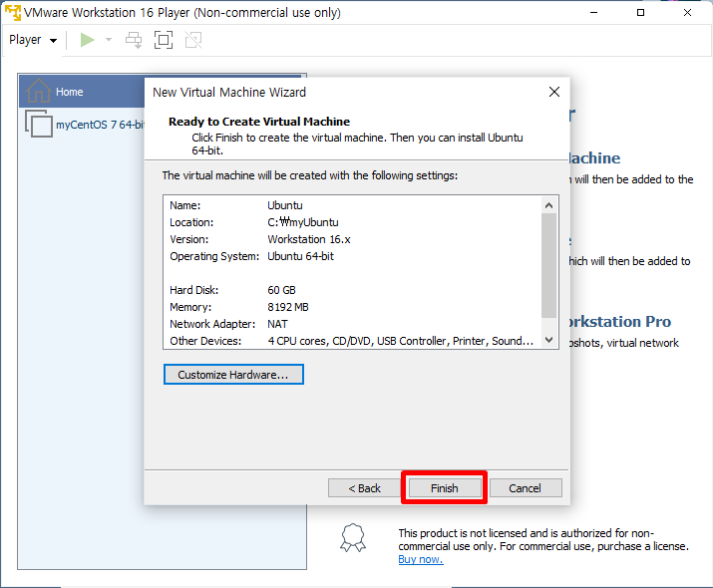The image size is (713, 588).
Task: Click the 'Ready to Create Virtual Machine' heading
Action: click(x=259, y=122)
